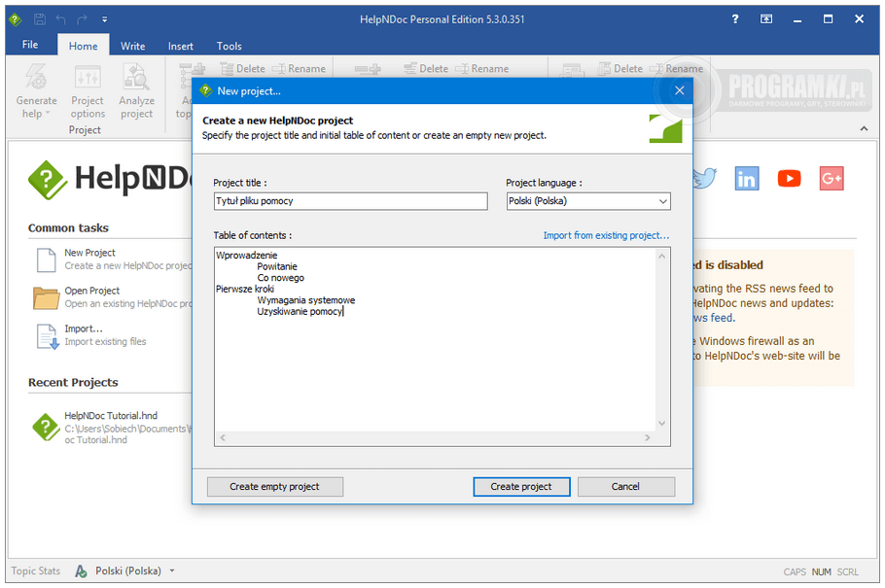The width and height of the screenshot is (885, 588).
Task: Click the Import... common task link
Action: click(x=84, y=329)
